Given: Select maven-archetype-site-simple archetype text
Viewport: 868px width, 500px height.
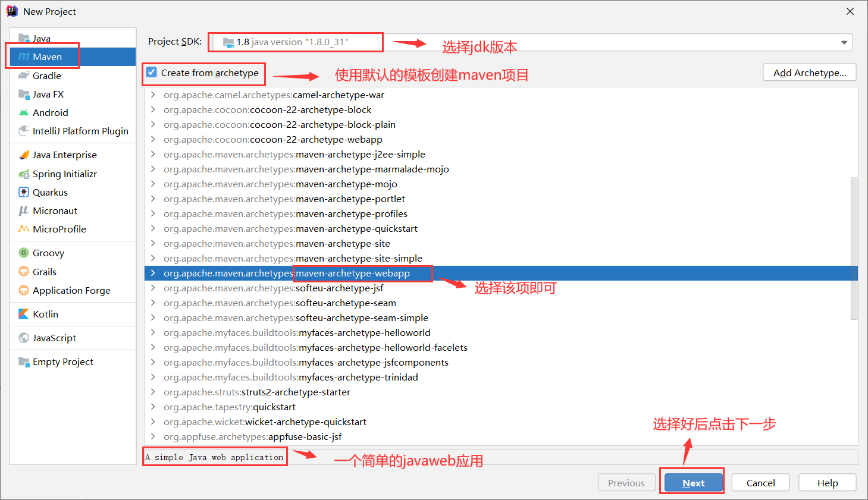Looking at the screenshot, I should [359, 258].
